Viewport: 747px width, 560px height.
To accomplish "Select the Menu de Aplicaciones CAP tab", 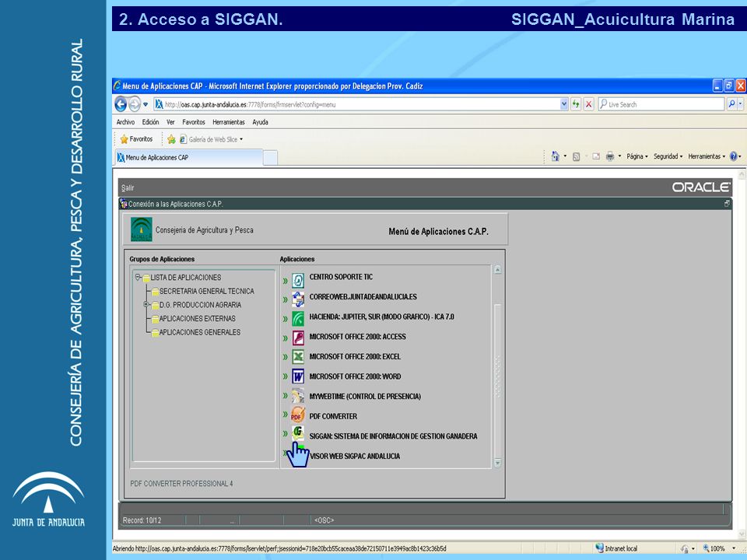I will [x=188, y=158].
